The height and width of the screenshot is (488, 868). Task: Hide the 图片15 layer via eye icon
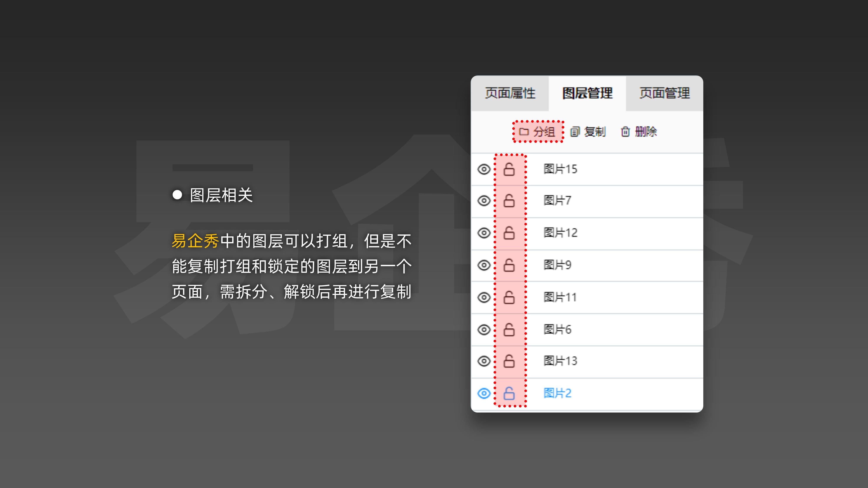(484, 169)
